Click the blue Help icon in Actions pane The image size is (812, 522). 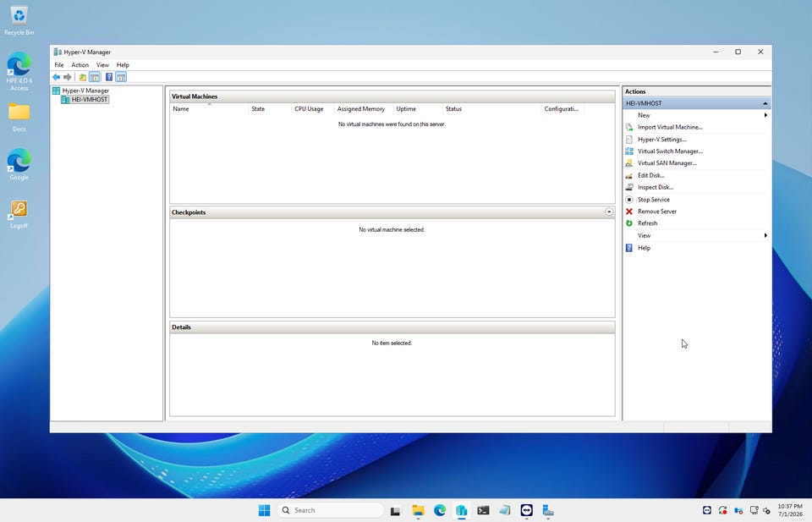[629, 248]
